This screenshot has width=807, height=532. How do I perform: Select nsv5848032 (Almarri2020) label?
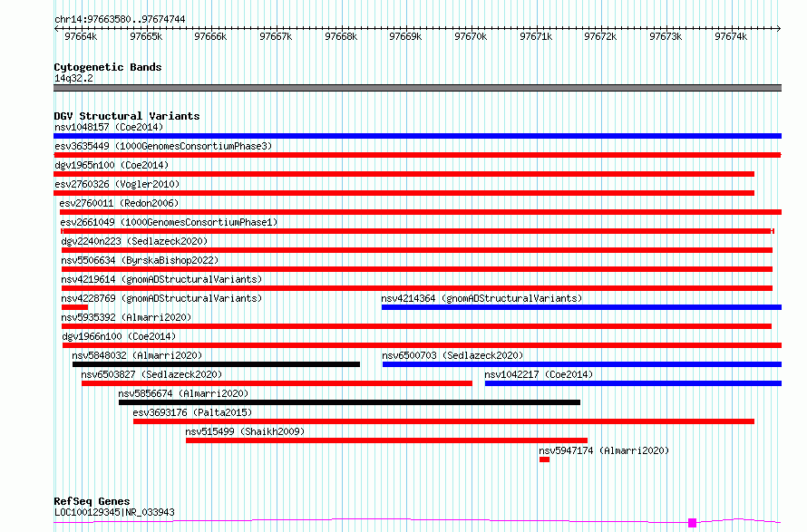pyautogui.click(x=137, y=355)
